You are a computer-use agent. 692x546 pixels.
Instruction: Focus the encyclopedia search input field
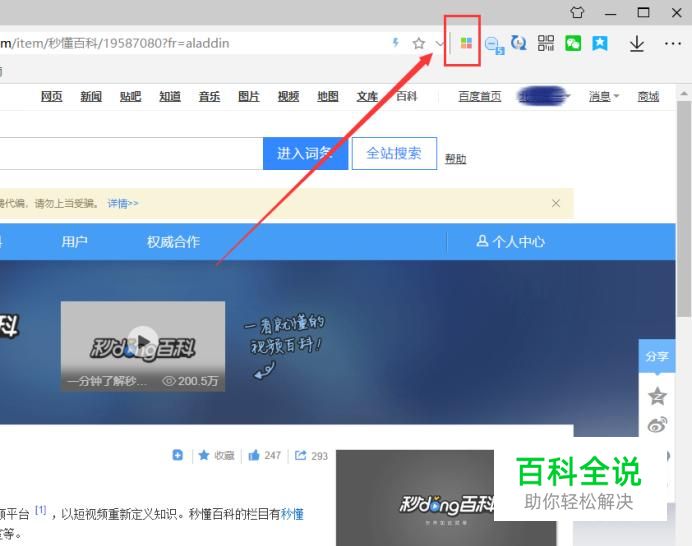(x=131, y=154)
